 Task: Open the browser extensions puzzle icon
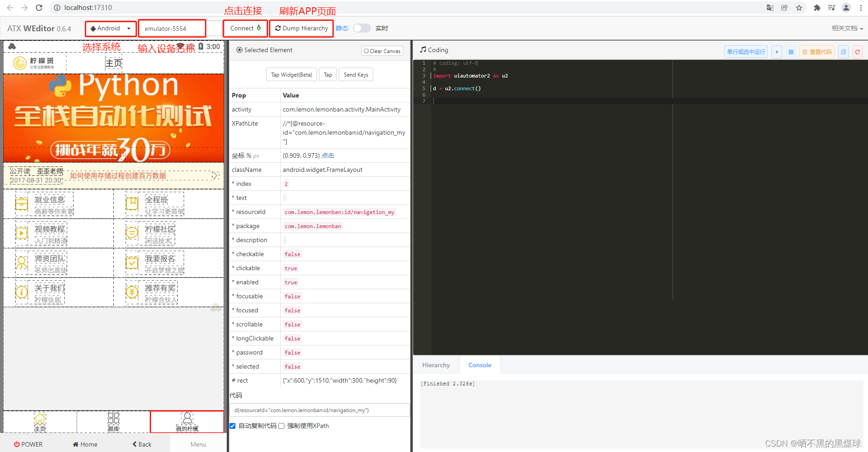tap(817, 8)
